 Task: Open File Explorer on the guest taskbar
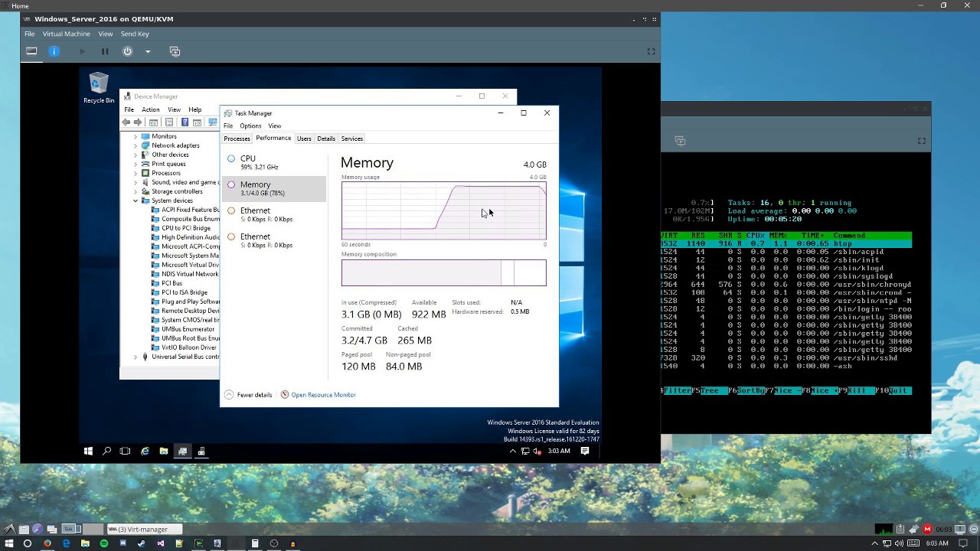click(x=164, y=452)
